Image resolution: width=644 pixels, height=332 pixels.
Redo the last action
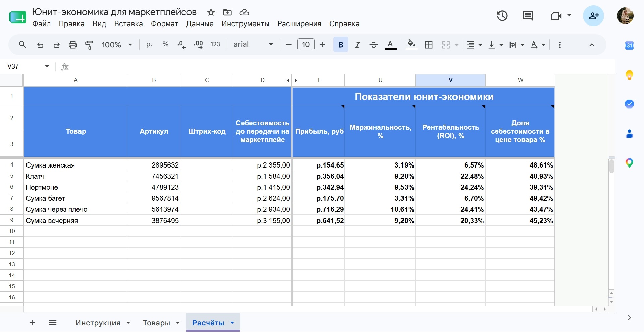coord(56,45)
